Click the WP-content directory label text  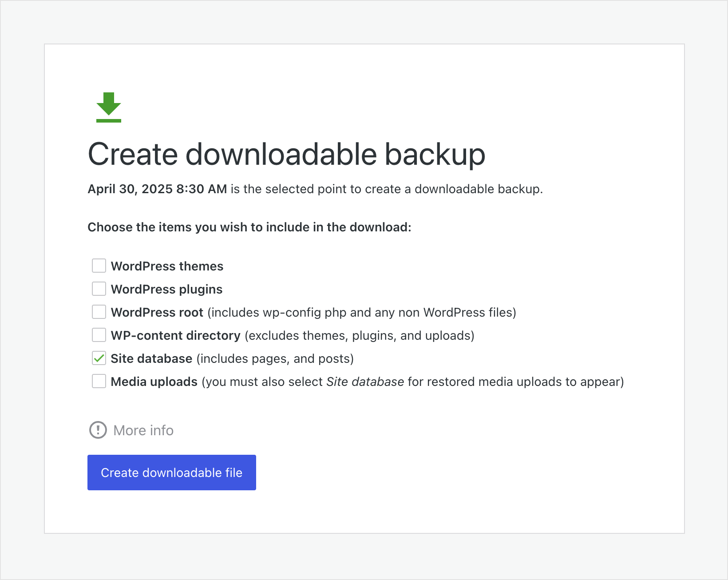point(176,335)
